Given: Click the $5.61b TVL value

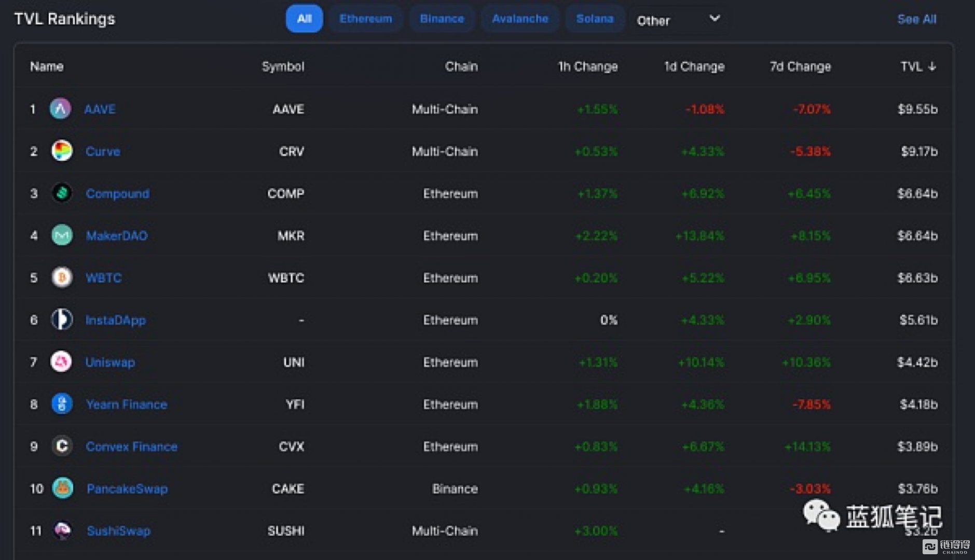Looking at the screenshot, I should coord(918,320).
